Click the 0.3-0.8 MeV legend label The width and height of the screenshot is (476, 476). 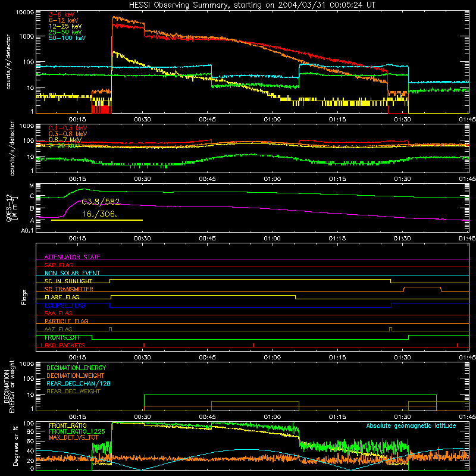(x=68, y=134)
